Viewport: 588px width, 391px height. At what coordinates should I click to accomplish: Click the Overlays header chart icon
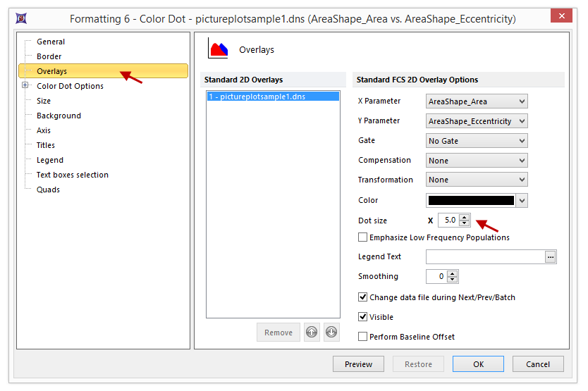tap(218, 49)
